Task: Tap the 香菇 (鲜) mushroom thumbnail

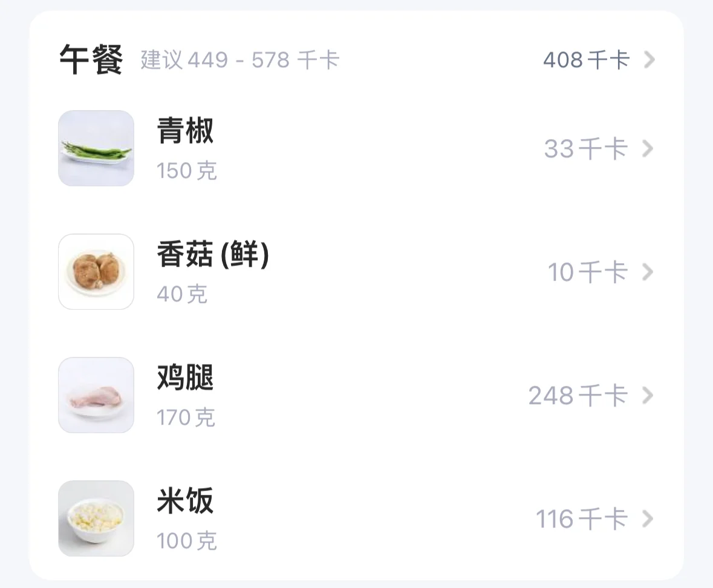Action: [96, 272]
